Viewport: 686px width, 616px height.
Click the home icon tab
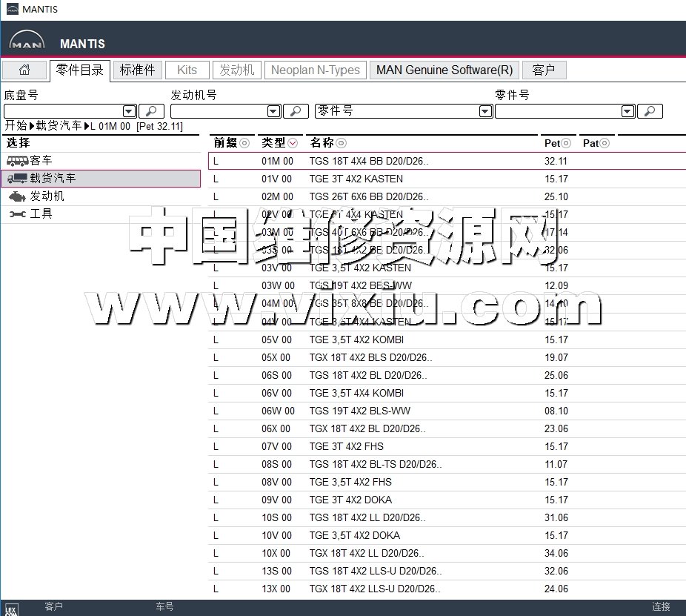[x=24, y=70]
